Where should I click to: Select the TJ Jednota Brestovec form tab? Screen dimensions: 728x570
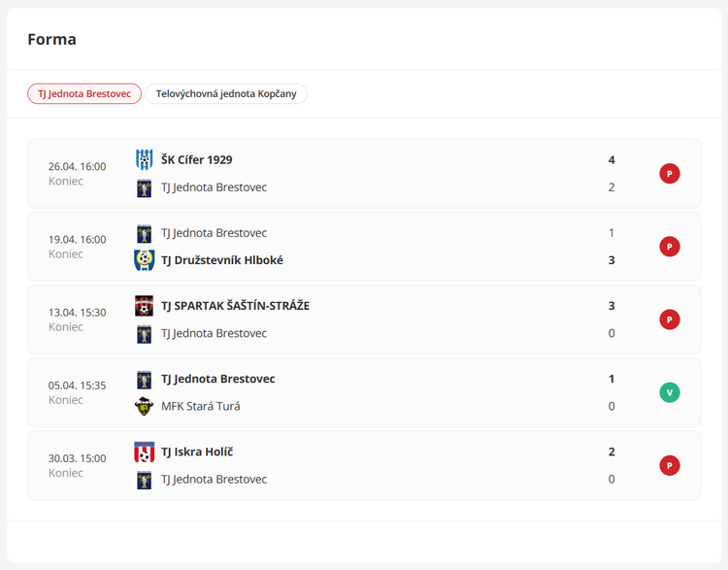coord(84,94)
